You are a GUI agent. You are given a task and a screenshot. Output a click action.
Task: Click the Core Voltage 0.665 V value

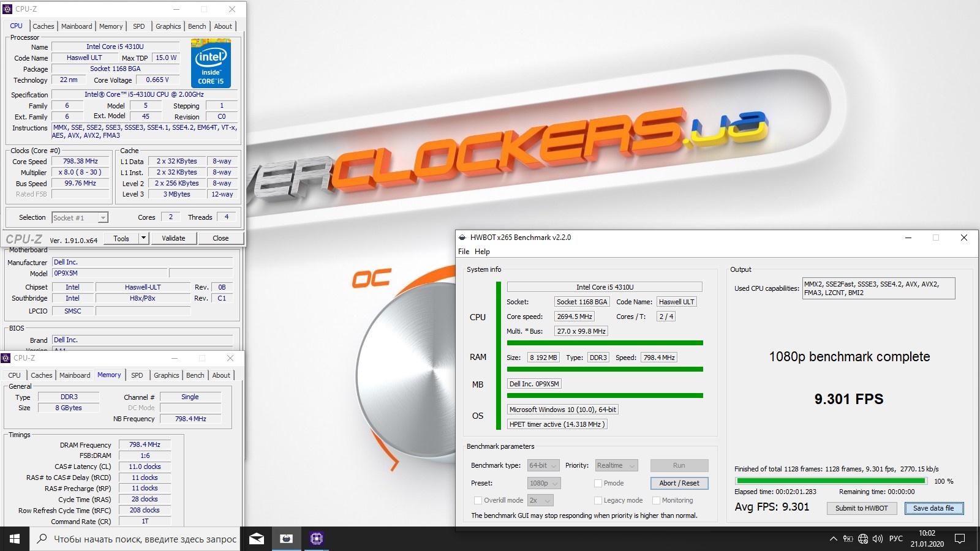click(x=157, y=80)
